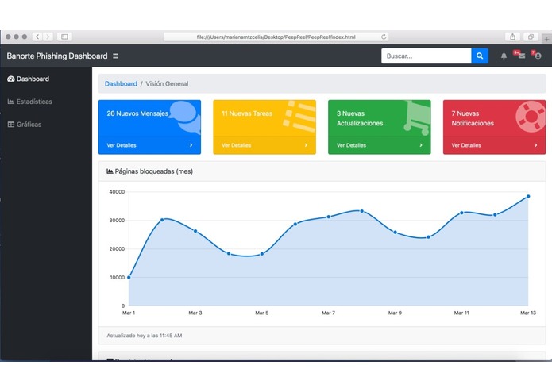The height and width of the screenshot is (392, 552).
Task: Click the chevron on the red Notificaciones card
Action: (536, 145)
